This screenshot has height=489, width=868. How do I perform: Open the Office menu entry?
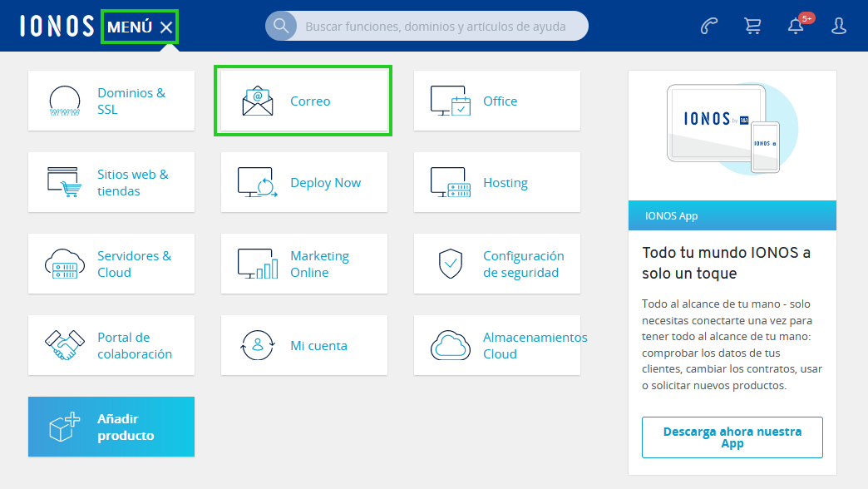[497, 101]
